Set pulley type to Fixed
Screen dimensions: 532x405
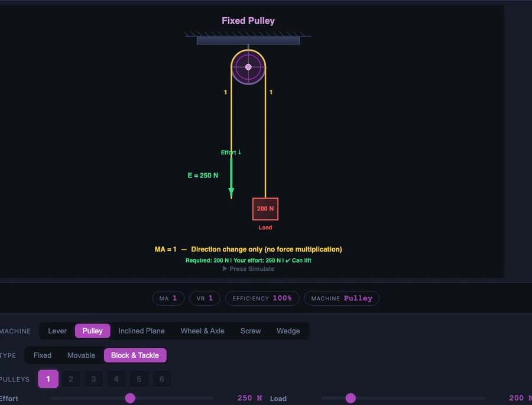pyautogui.click(x=43, y=355)
